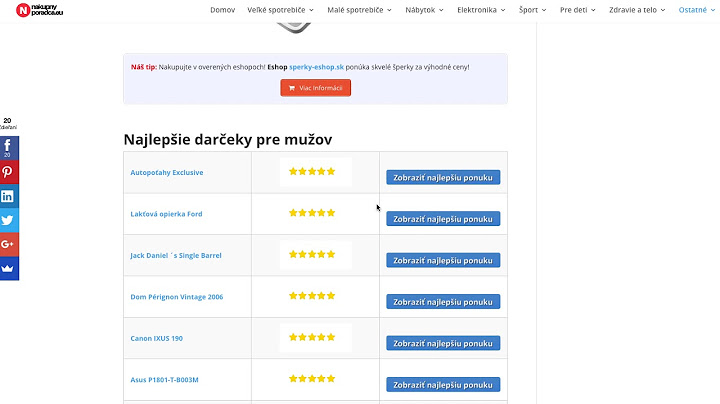Click the Viac informácií button
720x404 pixels.
pos(315,88)
